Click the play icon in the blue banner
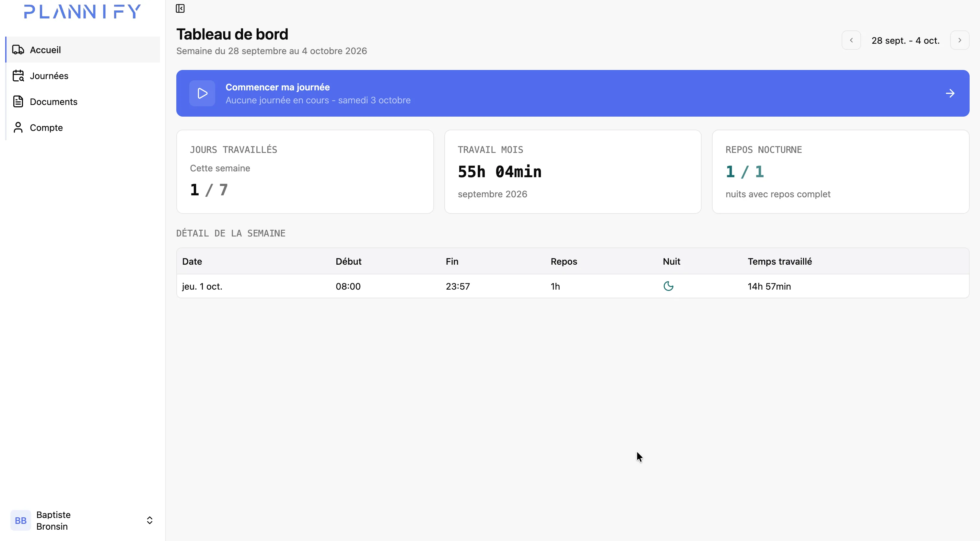The height and width of the screenshot is (541, 980). (203, 93)
